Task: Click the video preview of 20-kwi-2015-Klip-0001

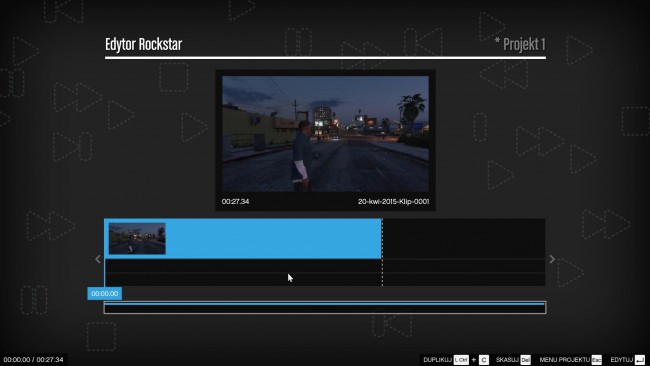Action: click(x=325, y=133)
